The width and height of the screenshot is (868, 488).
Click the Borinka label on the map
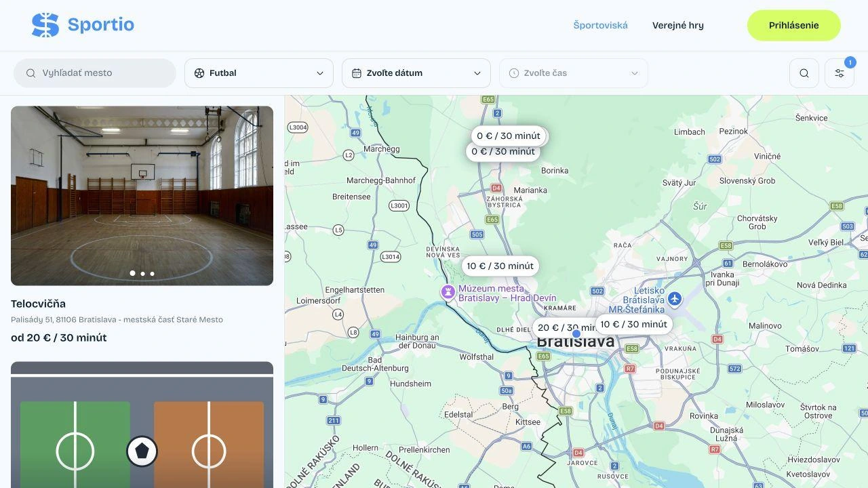(x=555, y=171)
